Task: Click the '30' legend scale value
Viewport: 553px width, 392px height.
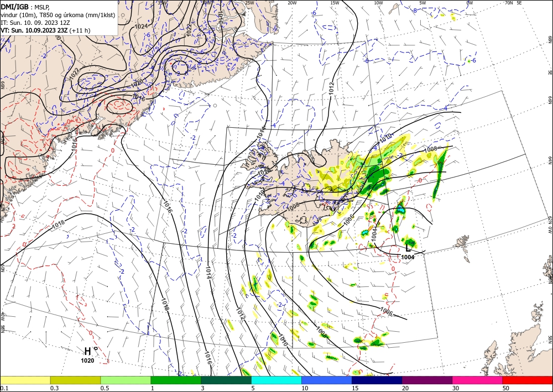Action: [x=456, y=388]
